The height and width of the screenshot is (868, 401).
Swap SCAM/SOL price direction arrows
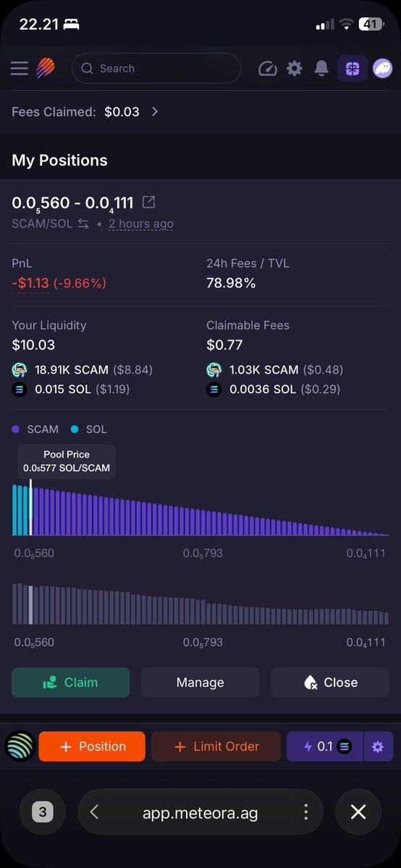click(83, 224)
